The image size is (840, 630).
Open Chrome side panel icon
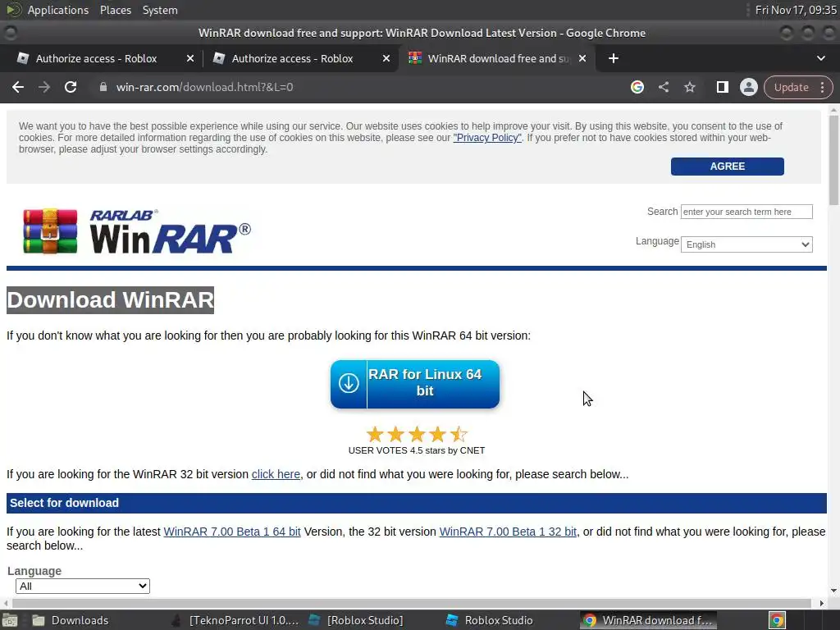[x=722, y=87]
